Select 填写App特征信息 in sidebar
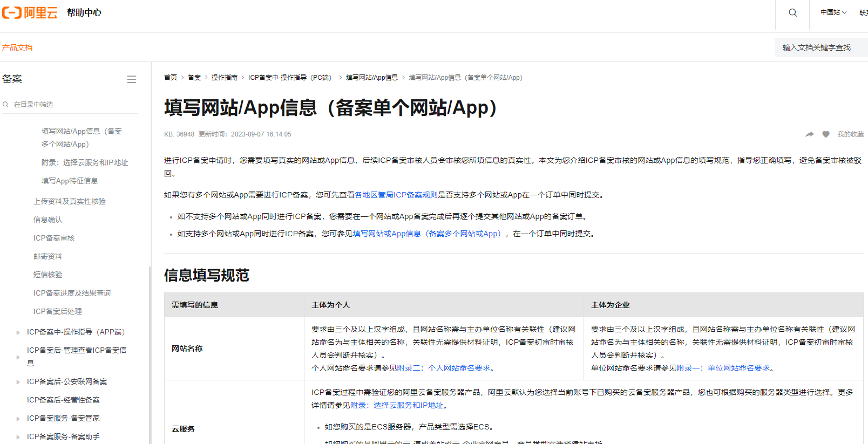Image resolution: width=868 pixels, height=444 pixels. point(70,181)
